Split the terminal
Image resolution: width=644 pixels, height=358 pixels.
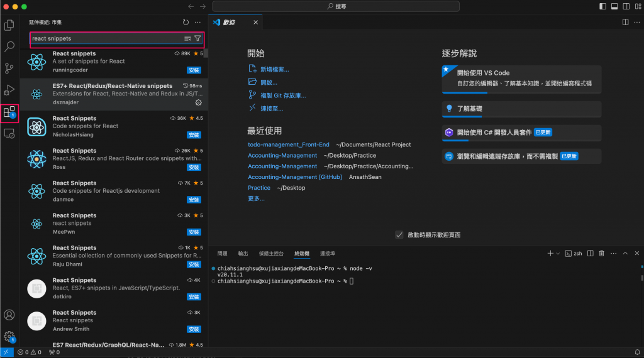[590, 254]
